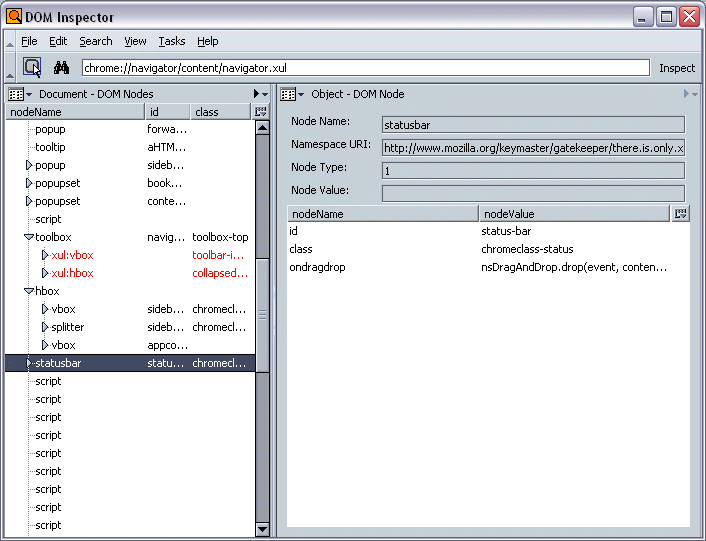Click the binoculars find node icon
Viewport: 706px width, 541px height.
pyautogui.click(x=61, y=68)
